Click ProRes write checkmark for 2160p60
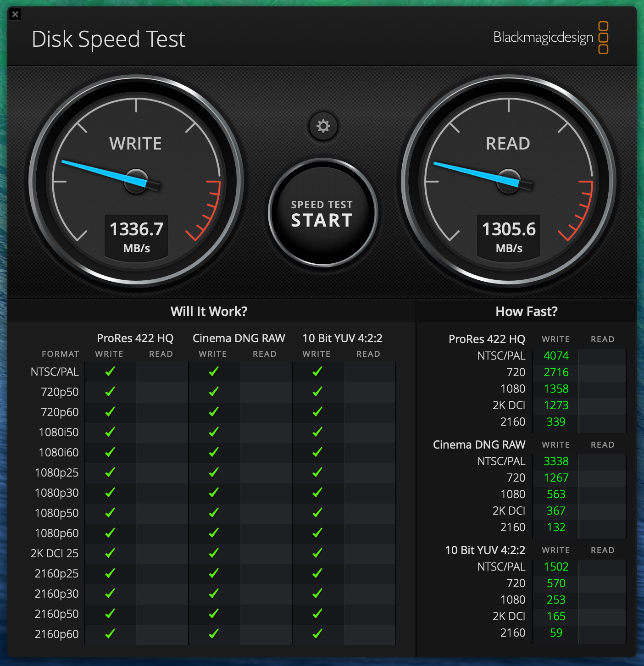 [x=110, y=633]
